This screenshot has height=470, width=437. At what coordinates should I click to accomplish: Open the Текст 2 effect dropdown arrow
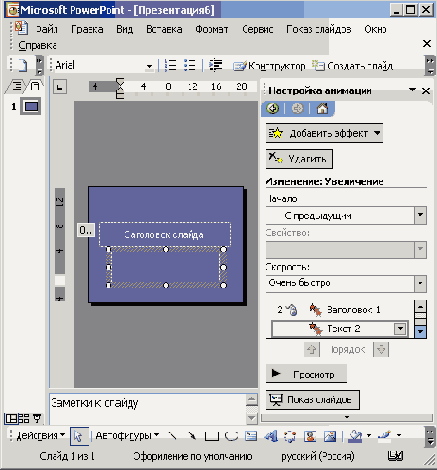[x=400, y=329]
